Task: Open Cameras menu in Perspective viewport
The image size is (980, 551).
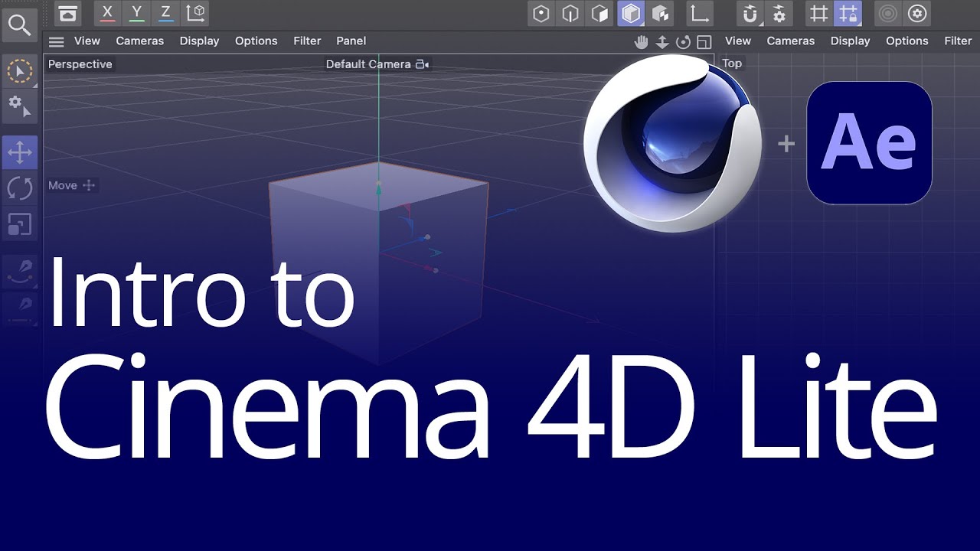Action: click(139, 41)
